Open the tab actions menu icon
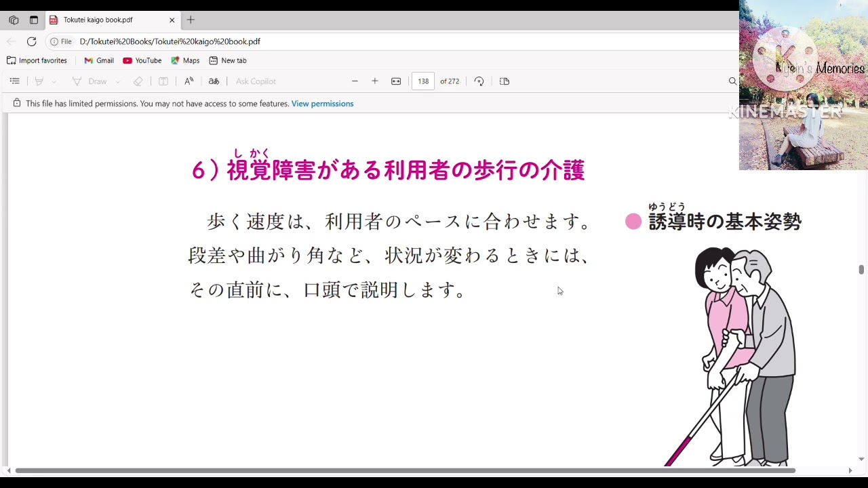Screen dimensions: 868x488 [x=34, y=20]
